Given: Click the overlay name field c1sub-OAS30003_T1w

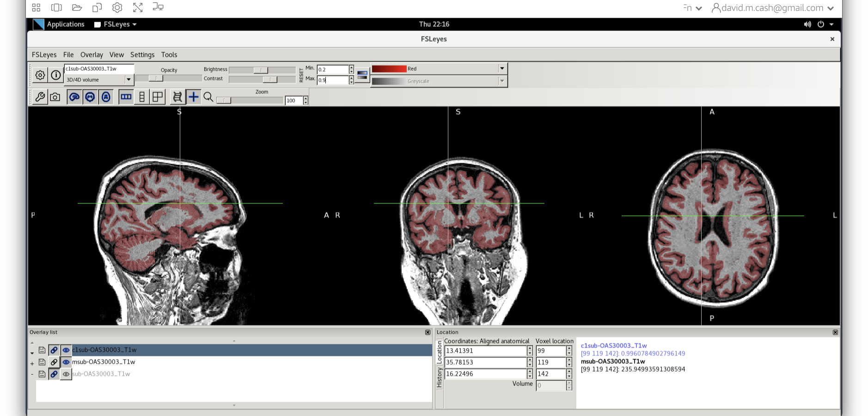Looking at the screenshot, I should 99,69.
